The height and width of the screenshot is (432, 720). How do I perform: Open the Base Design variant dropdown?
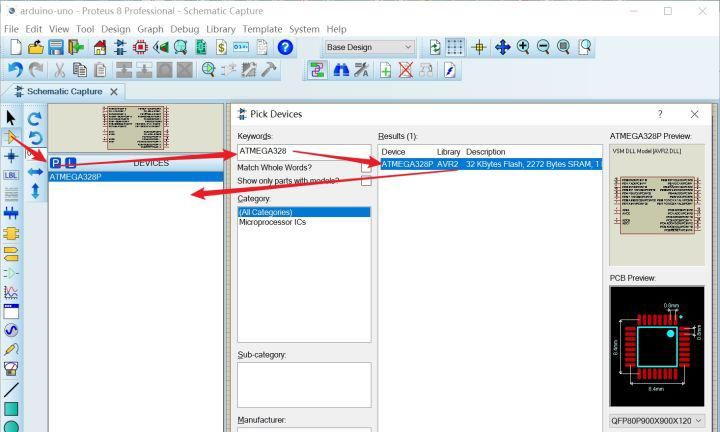pyautogui.click(x=369, y=47)
